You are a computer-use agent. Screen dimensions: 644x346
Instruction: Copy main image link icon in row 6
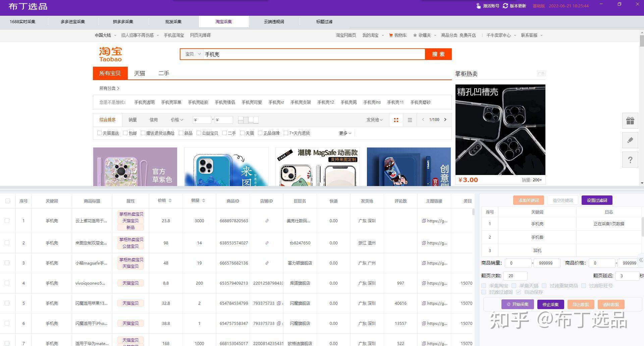(424, 323)
